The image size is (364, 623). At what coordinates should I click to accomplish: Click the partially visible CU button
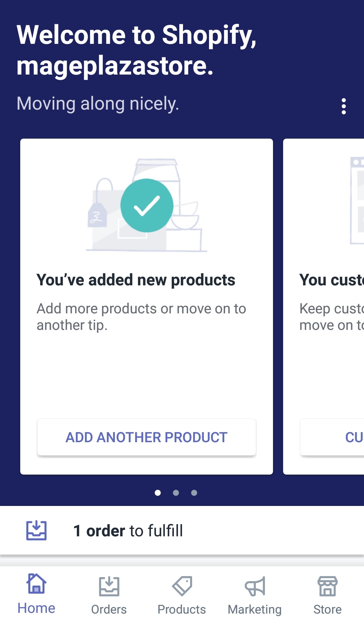coord(332,437)
